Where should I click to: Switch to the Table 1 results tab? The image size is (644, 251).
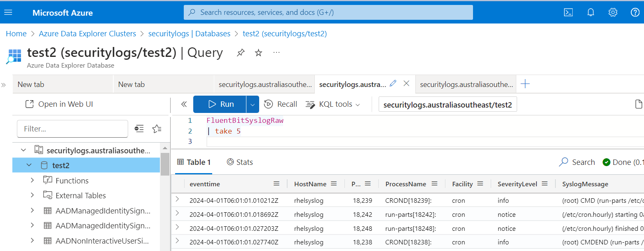tap(194, 162)
